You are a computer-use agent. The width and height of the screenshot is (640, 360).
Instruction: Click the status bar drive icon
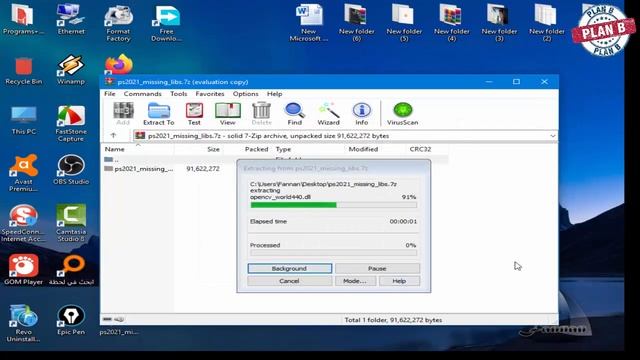click(107, 319)
